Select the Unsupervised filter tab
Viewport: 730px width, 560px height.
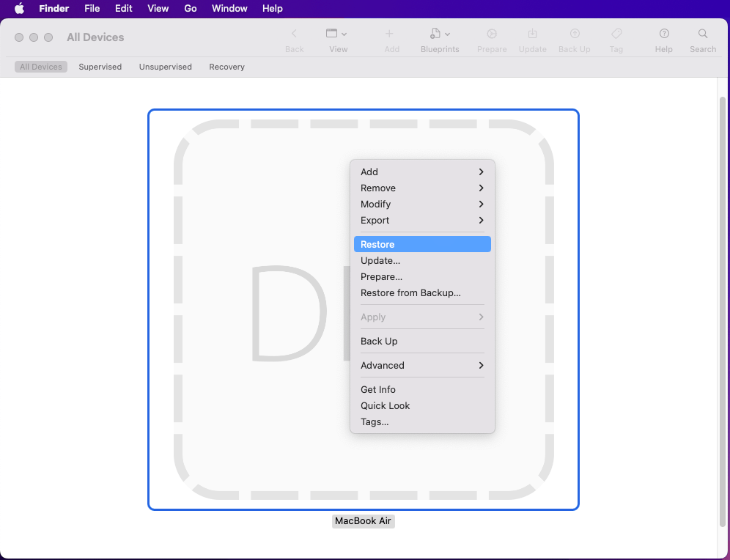(x=166, y=67)
